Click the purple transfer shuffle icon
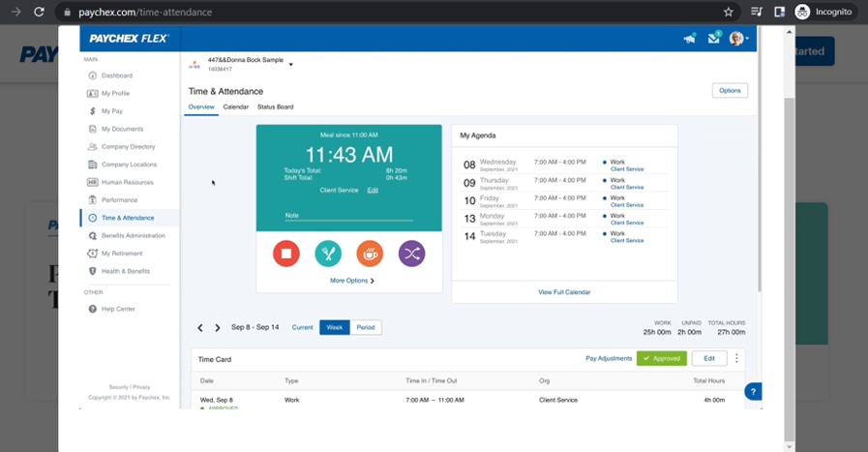Image resolution: width=868 pixels, height=452 pixels. tap(411, 254)
